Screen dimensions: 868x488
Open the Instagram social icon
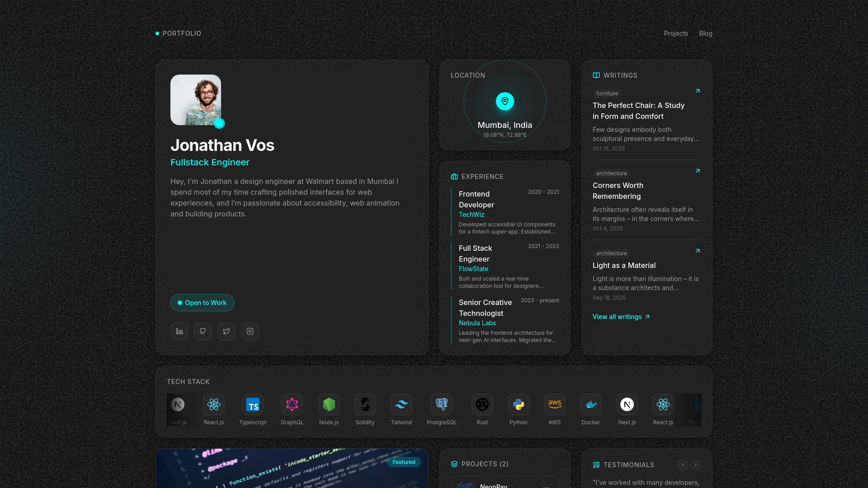[x=250, y=331]
